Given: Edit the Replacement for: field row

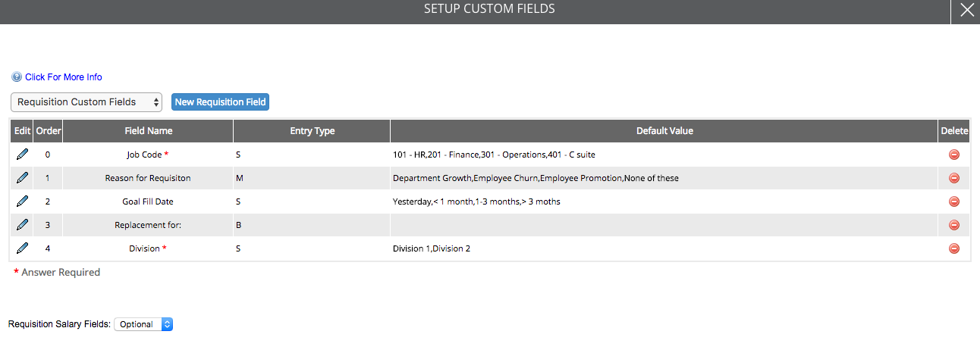Looking at the screenshot, I should (x=22, y=225).
